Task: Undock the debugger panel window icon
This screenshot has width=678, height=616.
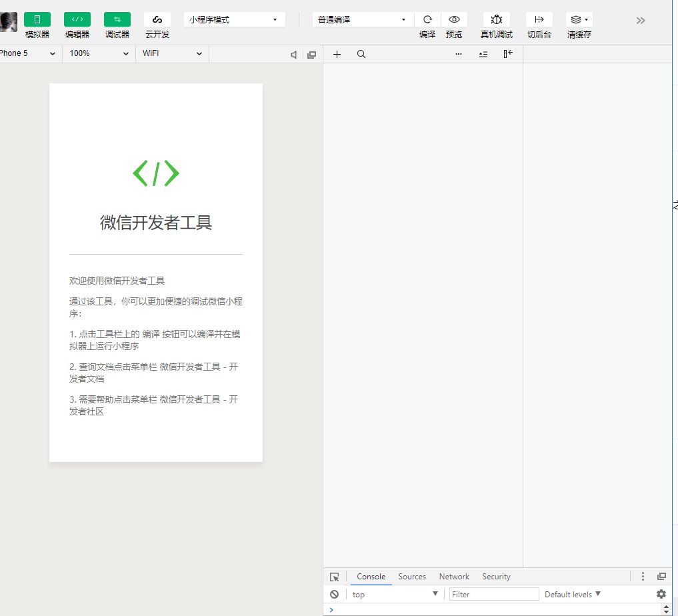Action: [x=661, y=576]
